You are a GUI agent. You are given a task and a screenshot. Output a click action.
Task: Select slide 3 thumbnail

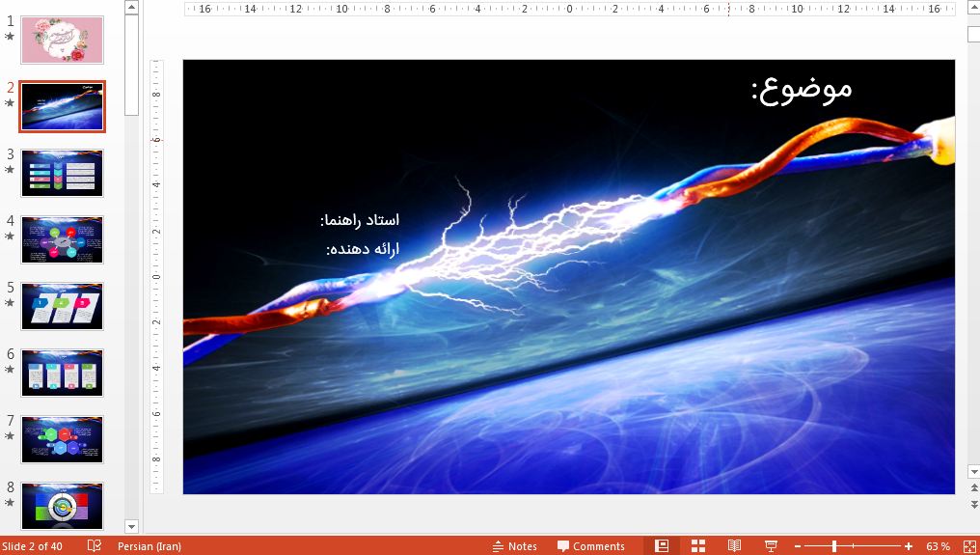62,174
